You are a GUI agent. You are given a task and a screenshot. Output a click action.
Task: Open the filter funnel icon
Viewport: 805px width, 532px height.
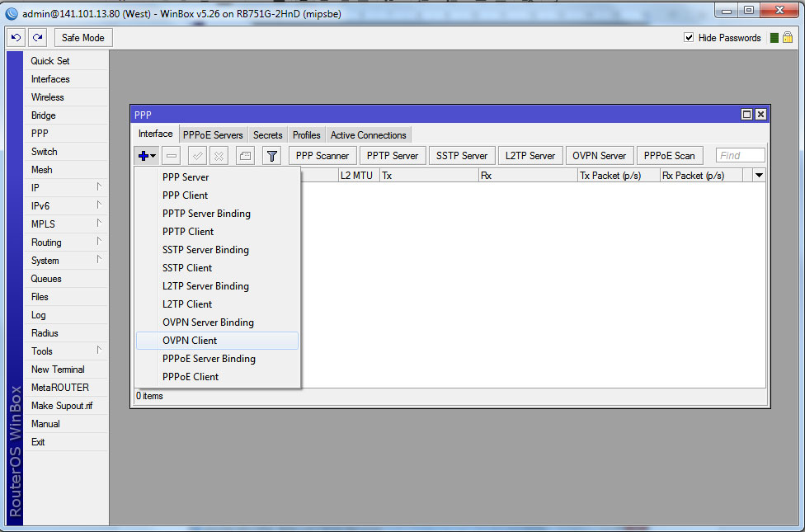271,156
